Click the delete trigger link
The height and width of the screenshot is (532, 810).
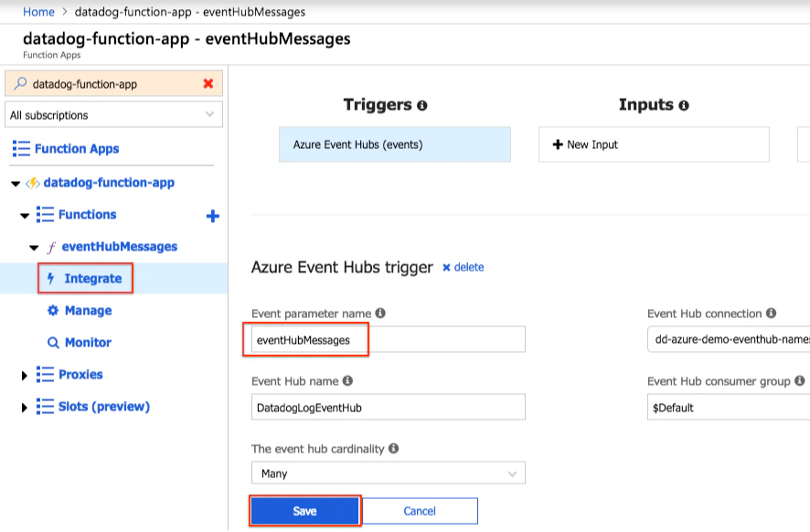coord(469,267)
